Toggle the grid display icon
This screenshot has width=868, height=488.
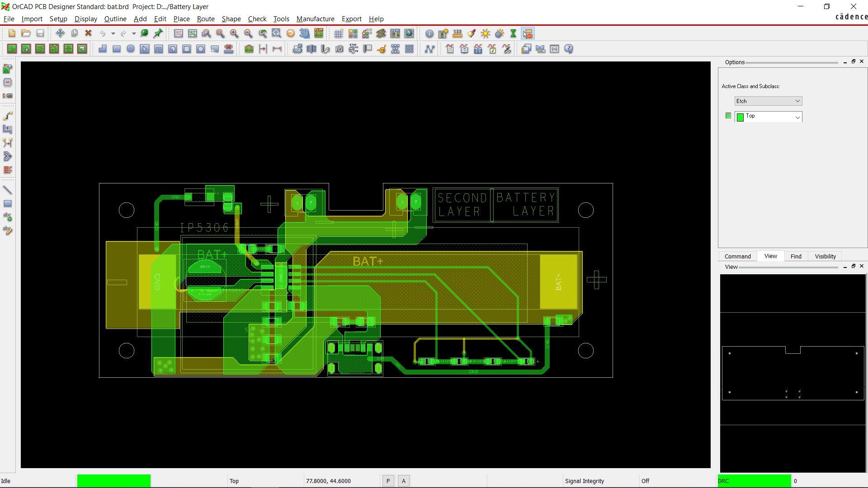(x=339, y=33)
